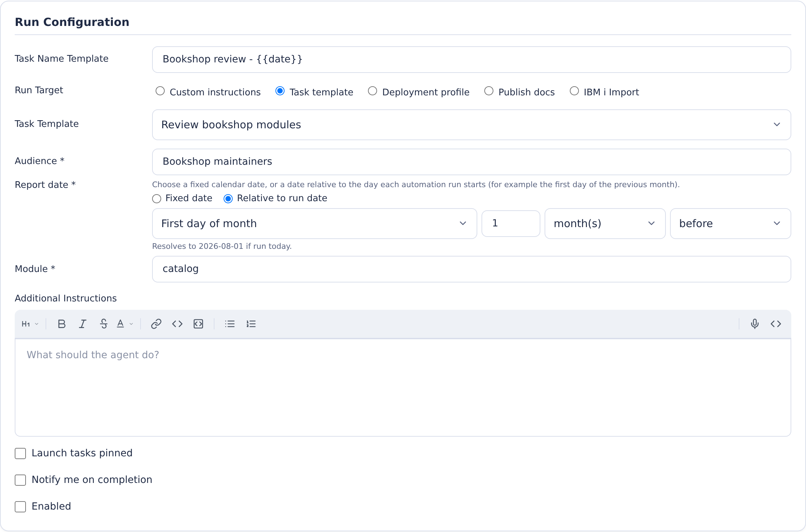Click the 'Report date *' label
Screen dimensions: 806x532
pyautogui.click(x=45, y=185)
